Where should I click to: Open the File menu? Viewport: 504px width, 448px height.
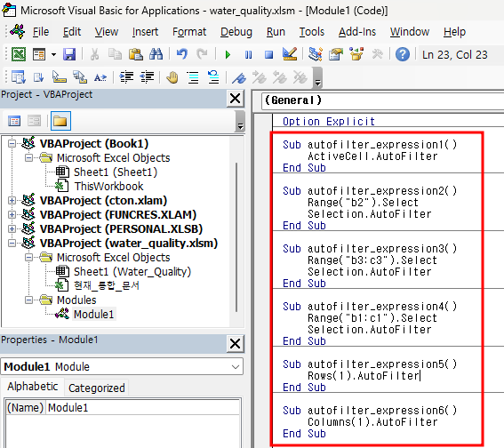tap(41, 32)
